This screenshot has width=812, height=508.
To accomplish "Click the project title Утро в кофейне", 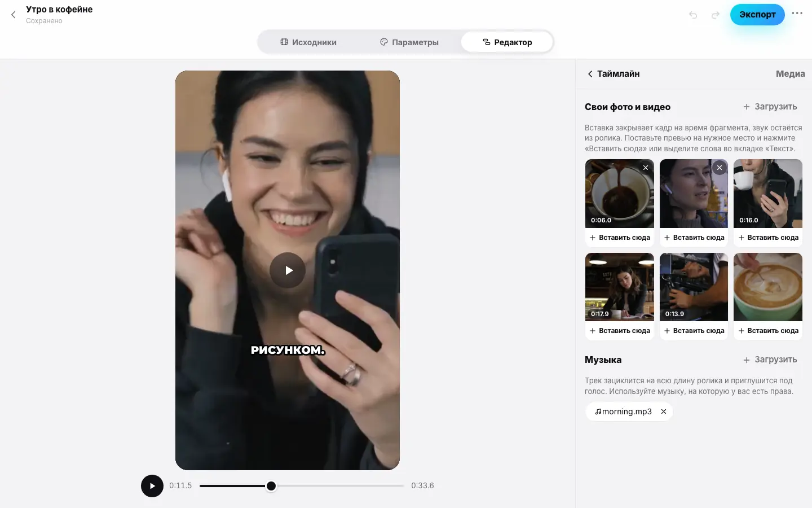I will 59,10.
